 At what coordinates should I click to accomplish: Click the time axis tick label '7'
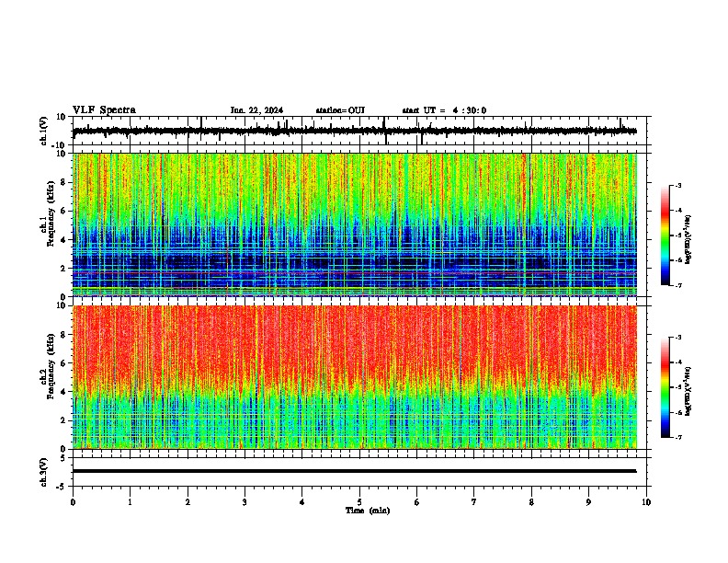[x=474, y=502]
